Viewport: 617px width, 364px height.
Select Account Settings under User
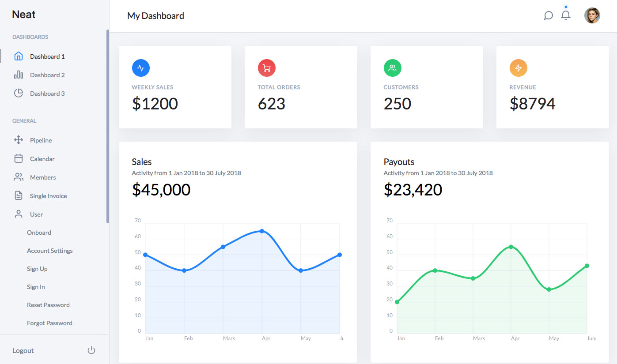(49, 251)
